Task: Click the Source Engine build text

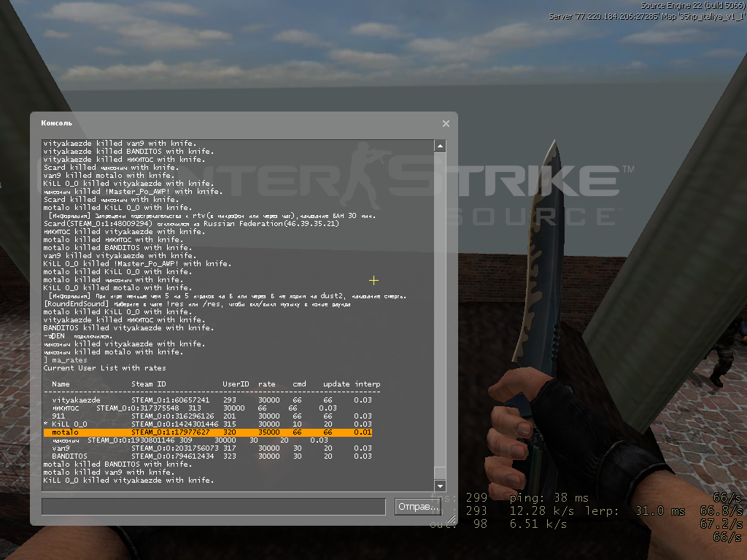Action: pos(692,6)
